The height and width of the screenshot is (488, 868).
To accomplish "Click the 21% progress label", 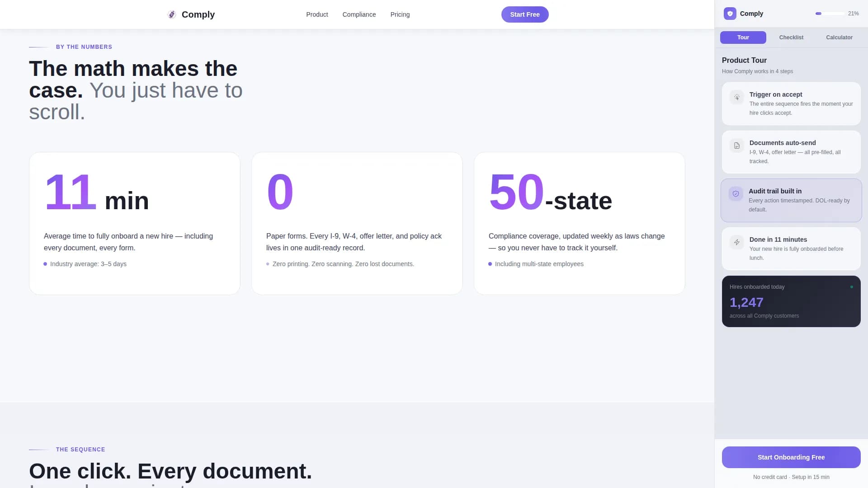I will point(854,14).
